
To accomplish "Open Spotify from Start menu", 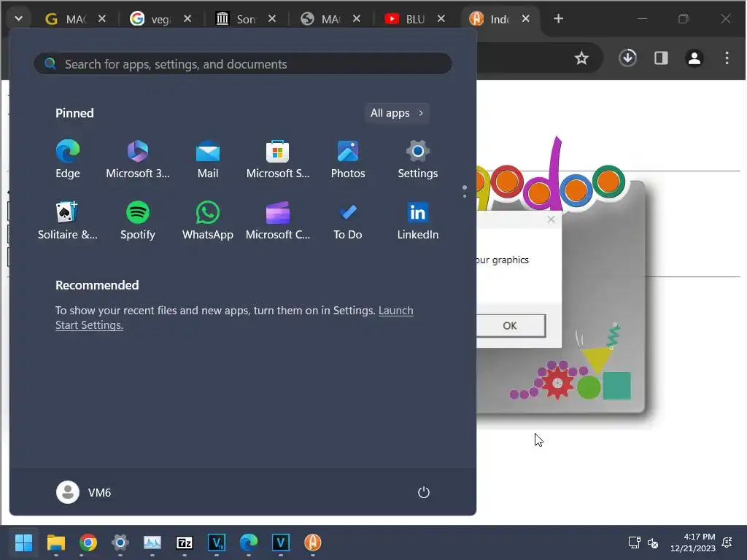I will click(138, 220).
